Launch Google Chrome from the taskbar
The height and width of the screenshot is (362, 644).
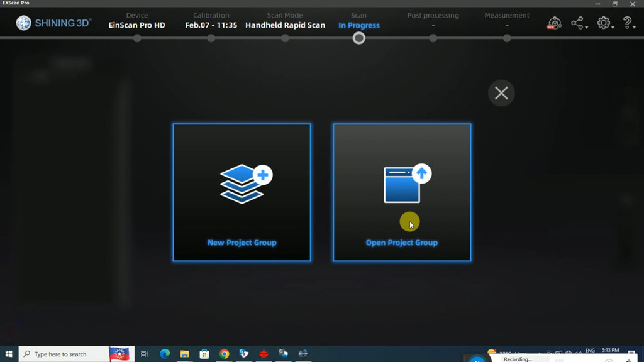(224, 354)
